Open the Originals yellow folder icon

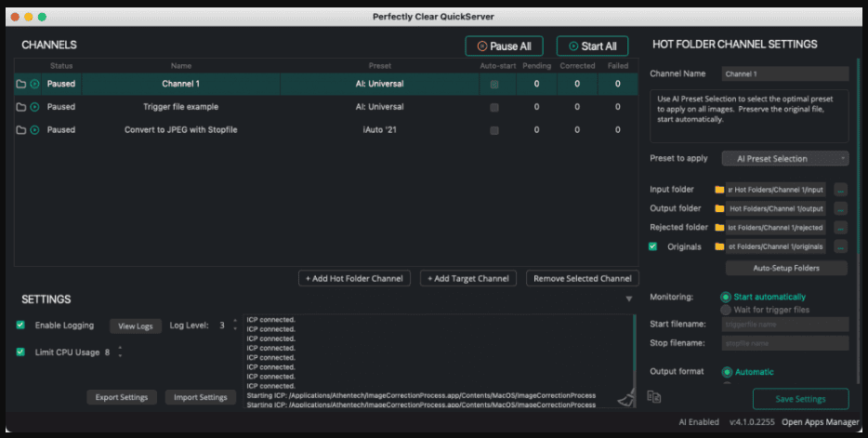pyautogui.click(x=719, y=246)
